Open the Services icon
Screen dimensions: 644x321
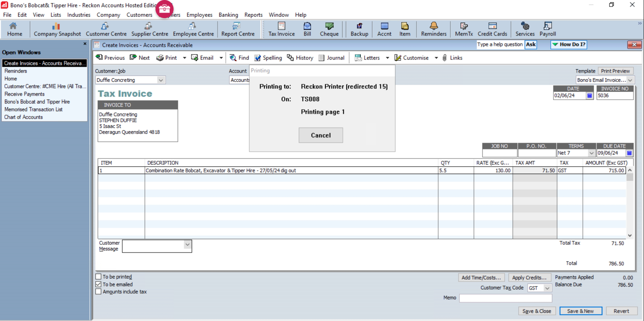[525, 30]
